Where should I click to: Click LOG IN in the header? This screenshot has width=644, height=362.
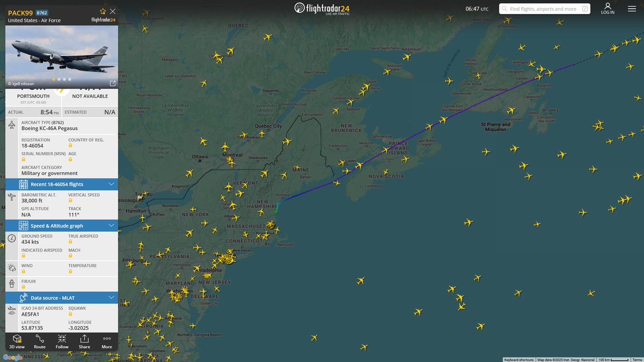(608, 9)
